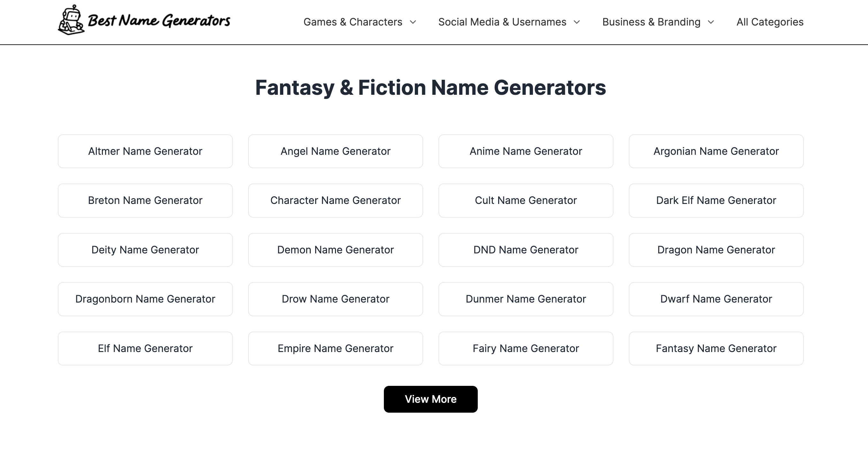Open the Altmer Name Generator
Image resolution: width=868 pixels, height=450 pixels.
click(145, 151)
